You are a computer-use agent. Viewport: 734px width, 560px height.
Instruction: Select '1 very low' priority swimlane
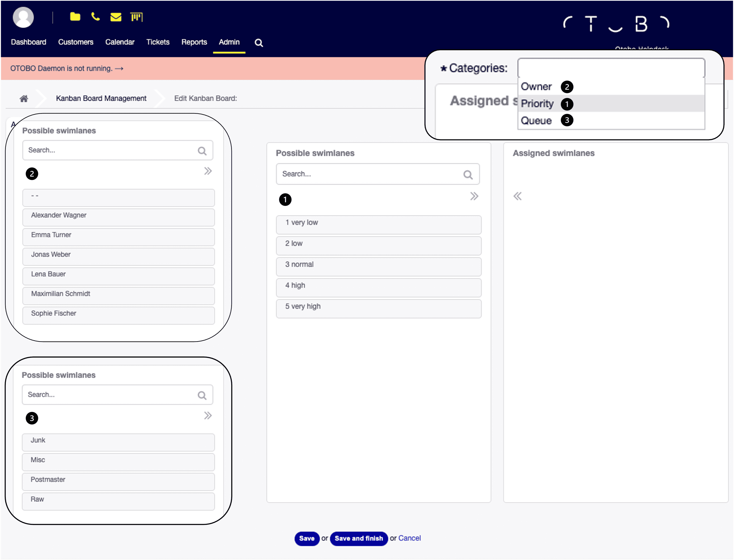(378, 225)
